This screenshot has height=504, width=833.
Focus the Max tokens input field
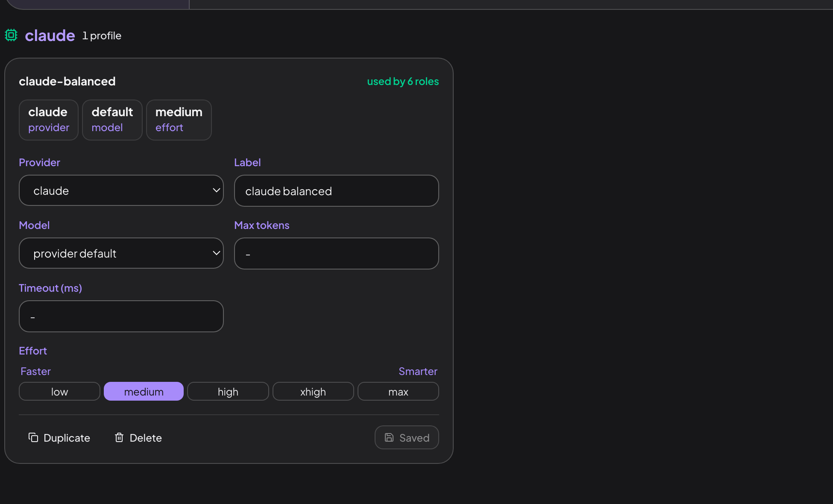[x=337, y=253]
